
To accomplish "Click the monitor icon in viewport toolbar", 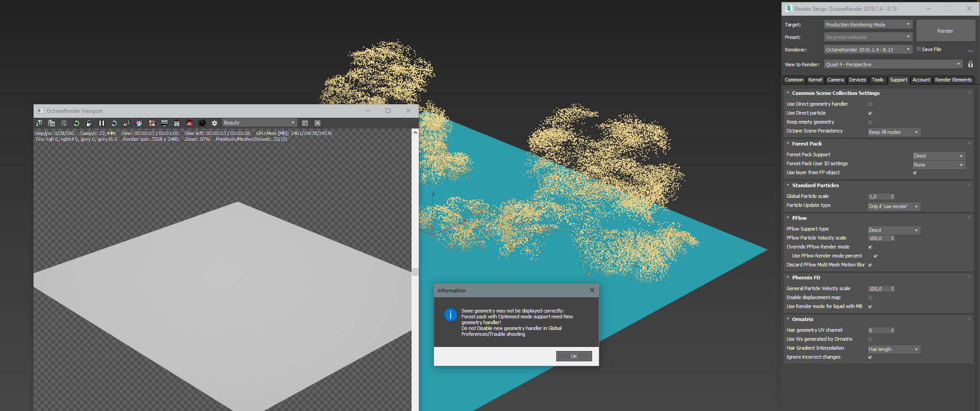I will (164, 123).
